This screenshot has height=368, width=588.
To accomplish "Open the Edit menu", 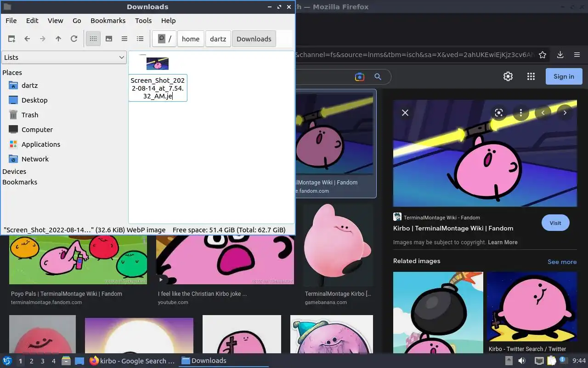I will 32,20.
